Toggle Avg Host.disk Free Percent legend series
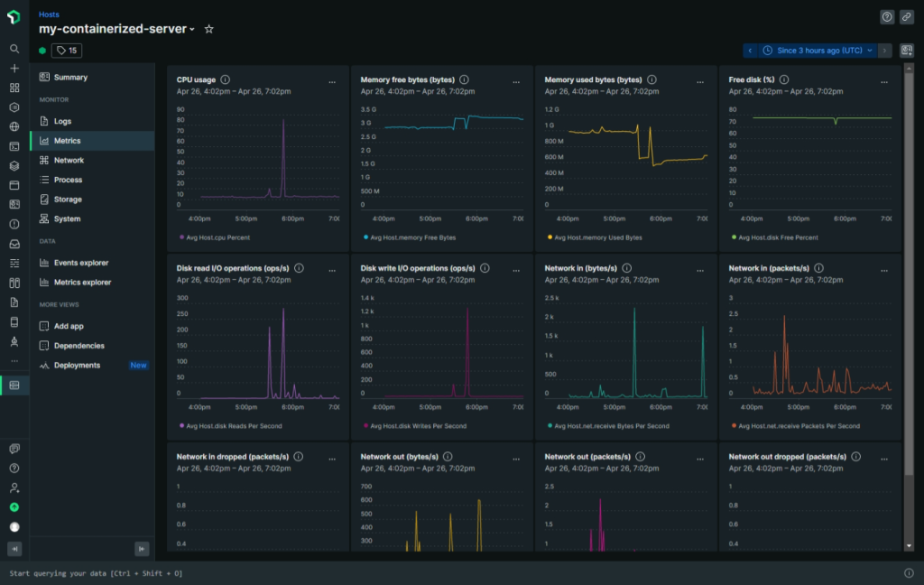This screenshot has width=924, height=585. (774, 237)
